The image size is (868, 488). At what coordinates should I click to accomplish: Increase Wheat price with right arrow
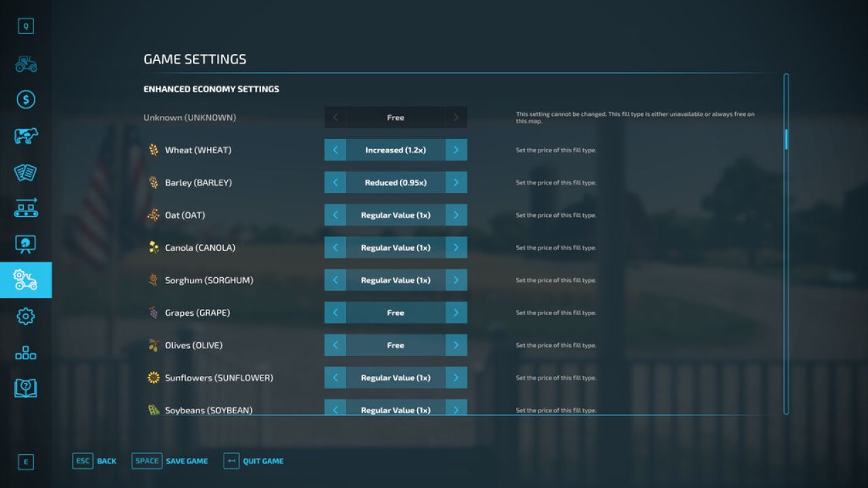pos(456,150)
